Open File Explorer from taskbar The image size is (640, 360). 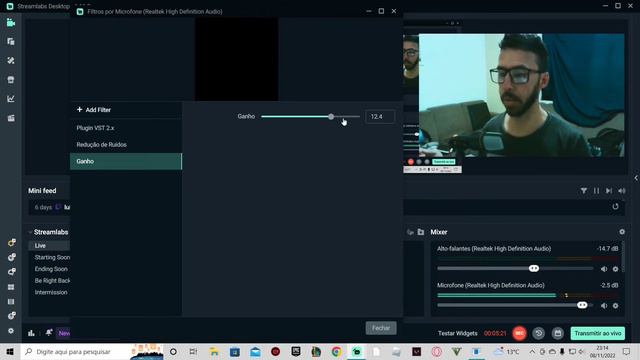click(214, 351)
